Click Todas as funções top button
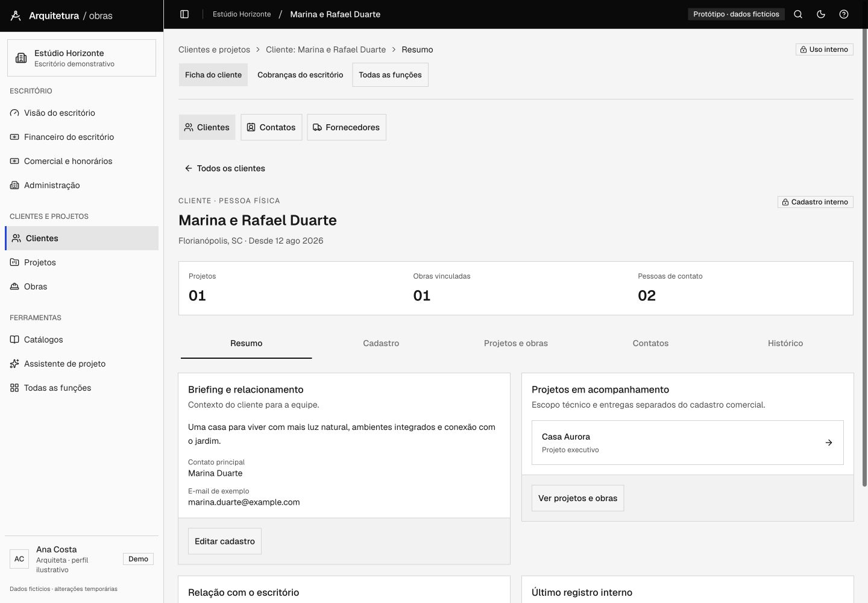This screenshot has height=603, width=868. pos(390,75)
